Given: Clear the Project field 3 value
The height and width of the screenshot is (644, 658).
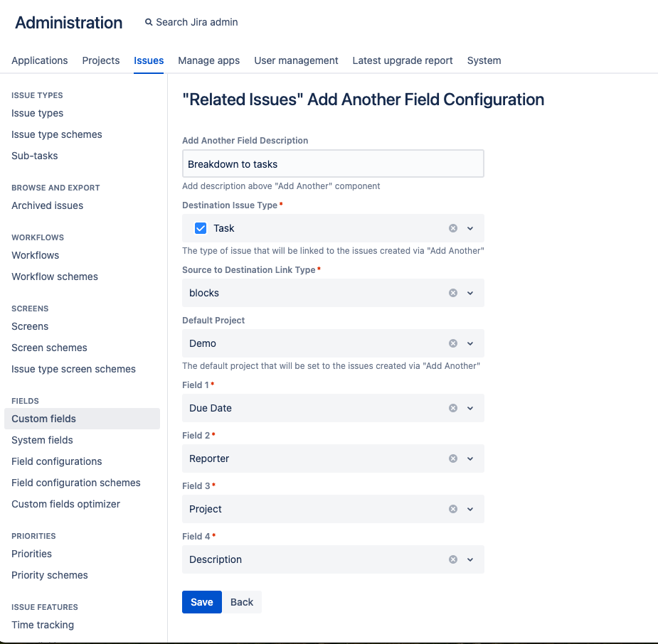Looking at the screenshot, I should [x=453, y=509].
